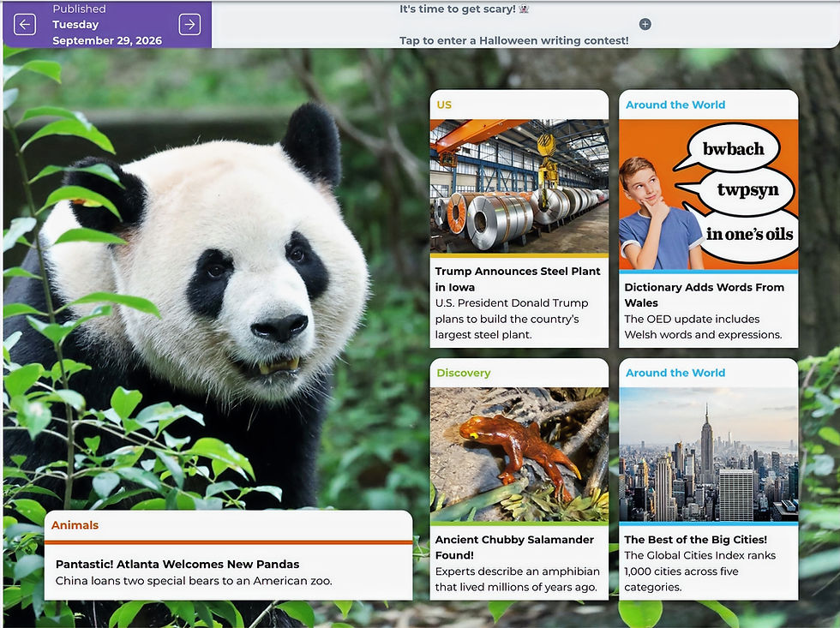Open the Halloween writing contest banner text
This screenshot has width=840, height=628.
[x=513, y=40]
